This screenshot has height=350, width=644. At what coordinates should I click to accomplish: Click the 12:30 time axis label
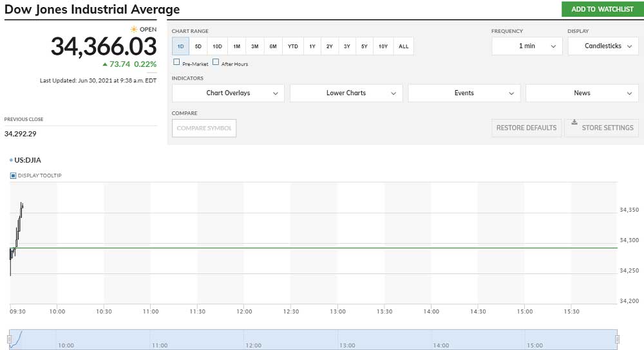pyautogui.click(x=291, y=311)
